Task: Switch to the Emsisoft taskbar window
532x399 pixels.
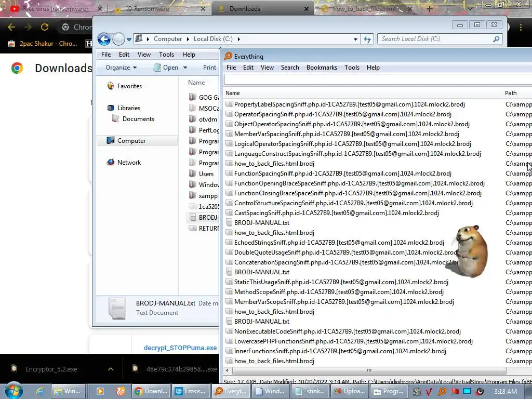Action: 190,391
